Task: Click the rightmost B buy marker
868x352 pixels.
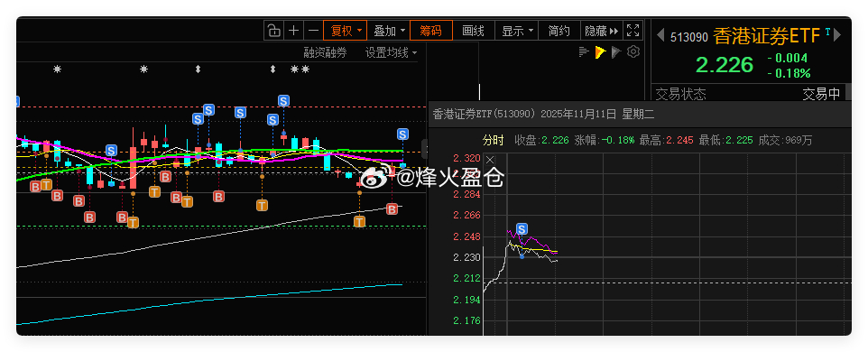Action: [x=392, y=208]
